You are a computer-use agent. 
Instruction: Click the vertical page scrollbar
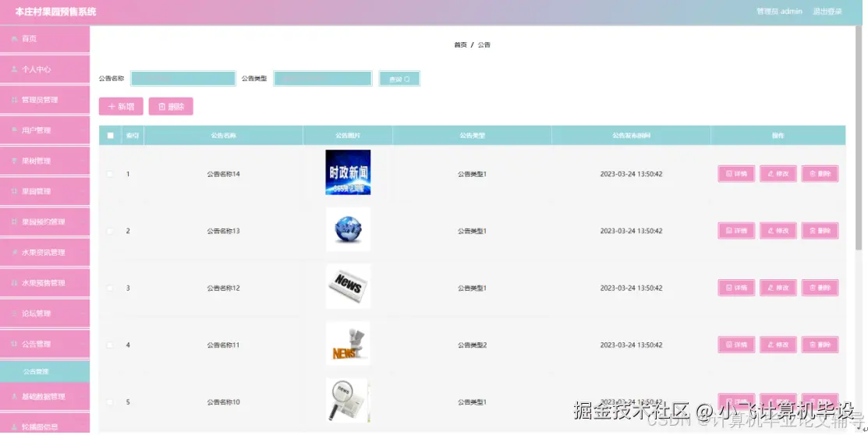point(859,138)
